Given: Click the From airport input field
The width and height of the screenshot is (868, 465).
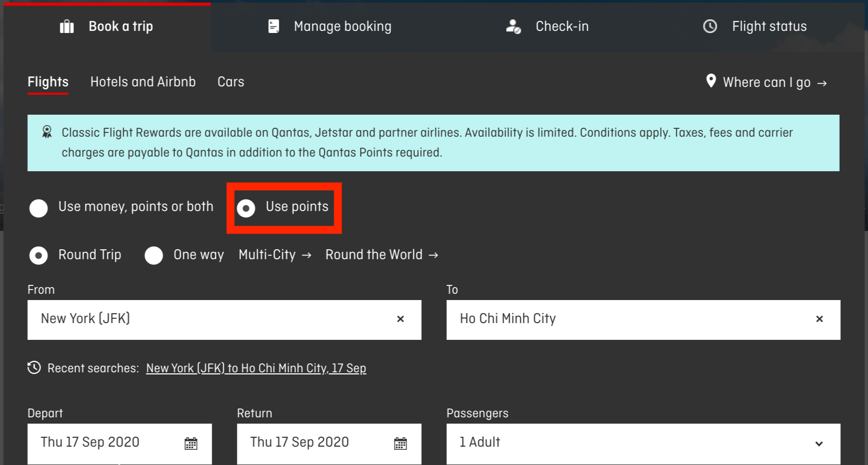Looking at the screenshot, I should [x=224, y=319].
